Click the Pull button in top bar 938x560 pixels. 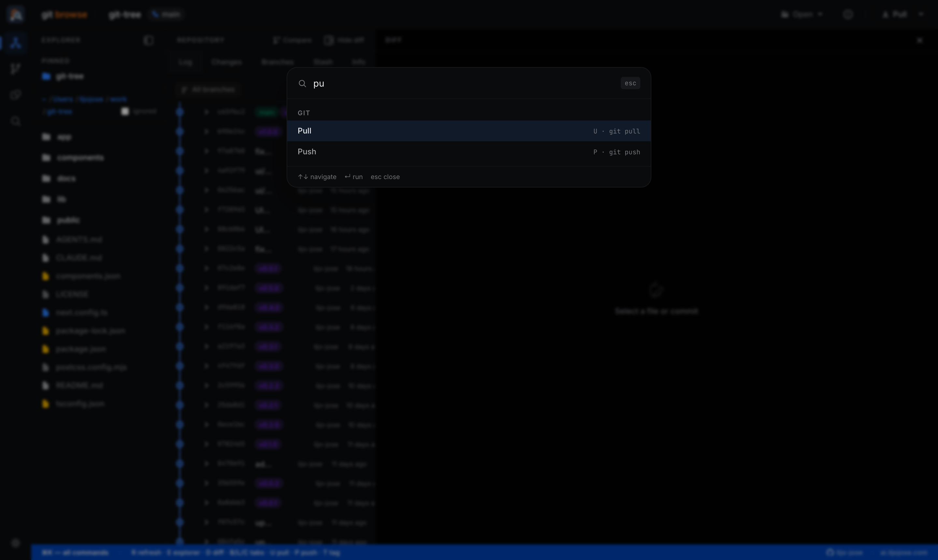point(894,14)
